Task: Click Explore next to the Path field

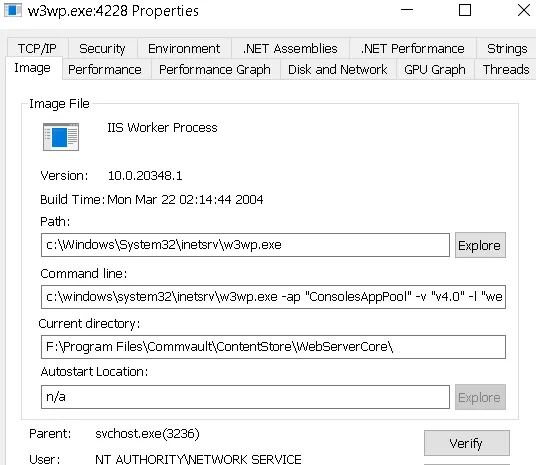Action: (480, 245)
